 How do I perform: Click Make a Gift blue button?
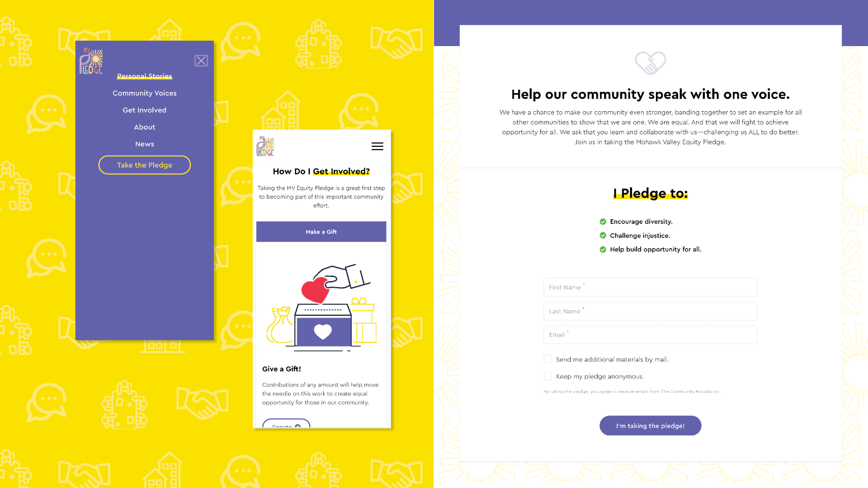(x=321, y=231)
